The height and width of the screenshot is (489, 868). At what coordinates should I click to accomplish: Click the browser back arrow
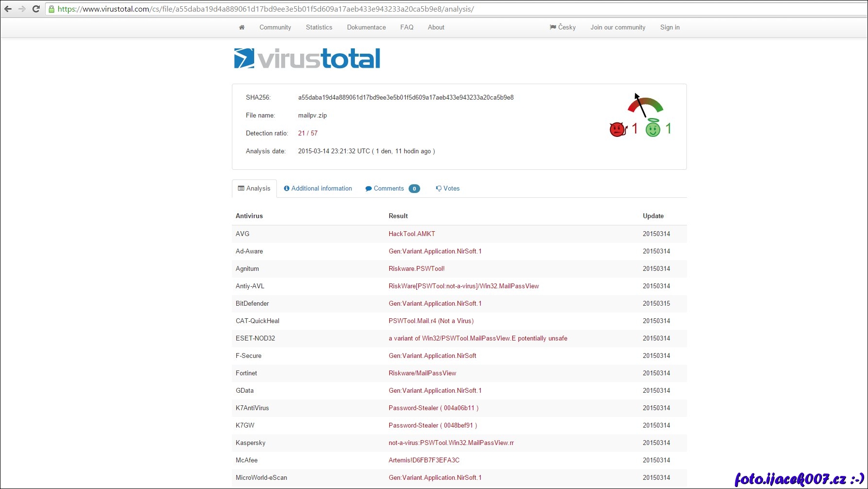point(8,9)
